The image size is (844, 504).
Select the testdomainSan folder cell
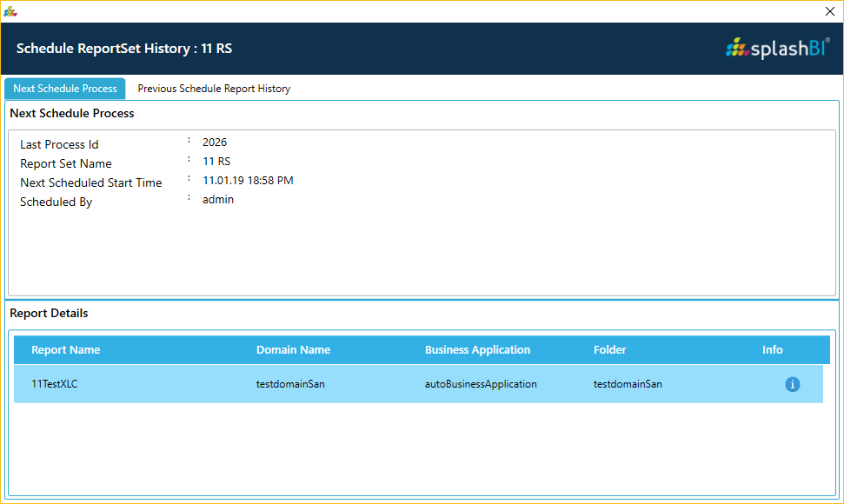click(x=628, y=384)
